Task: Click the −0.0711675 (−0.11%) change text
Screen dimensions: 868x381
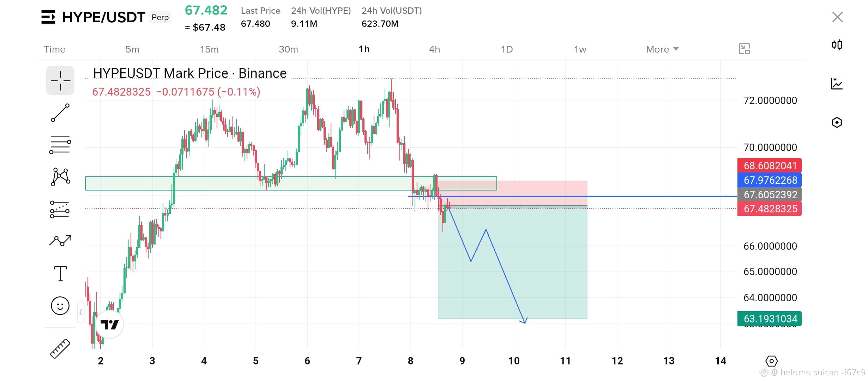Action: 208,92
